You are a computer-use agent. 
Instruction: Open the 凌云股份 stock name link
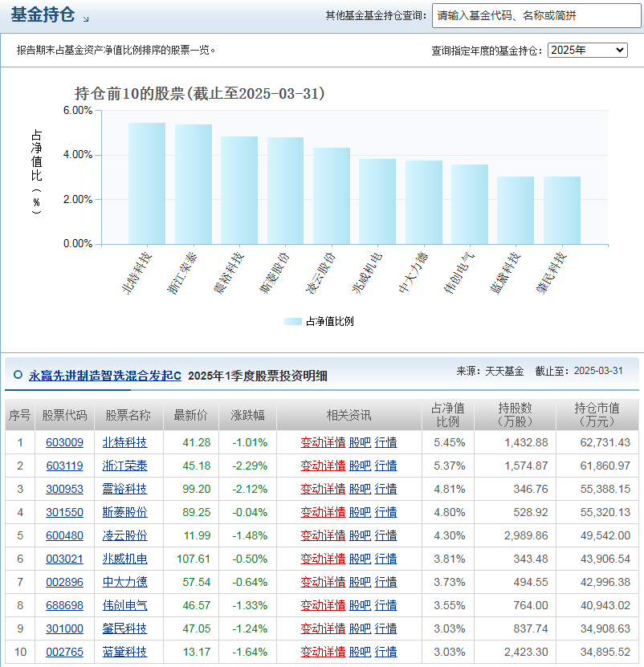[124, 535]
